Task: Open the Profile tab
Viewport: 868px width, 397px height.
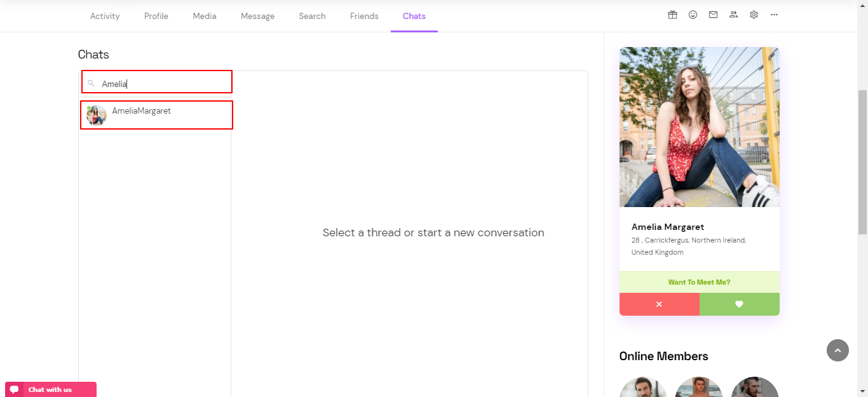Action: [156, 16]
